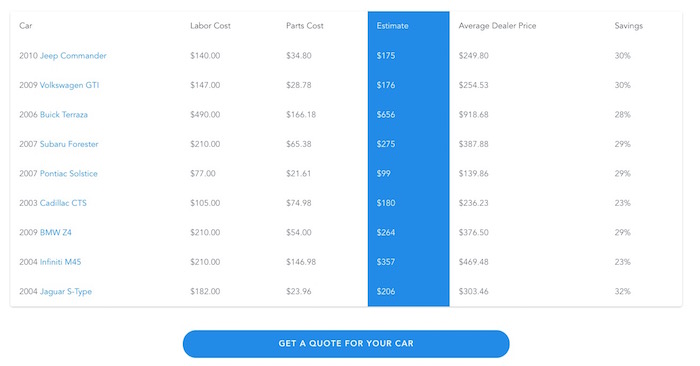Viewport: 700px width, 366px height.
Task: Click the Savings column header
Action: (629, 26)
